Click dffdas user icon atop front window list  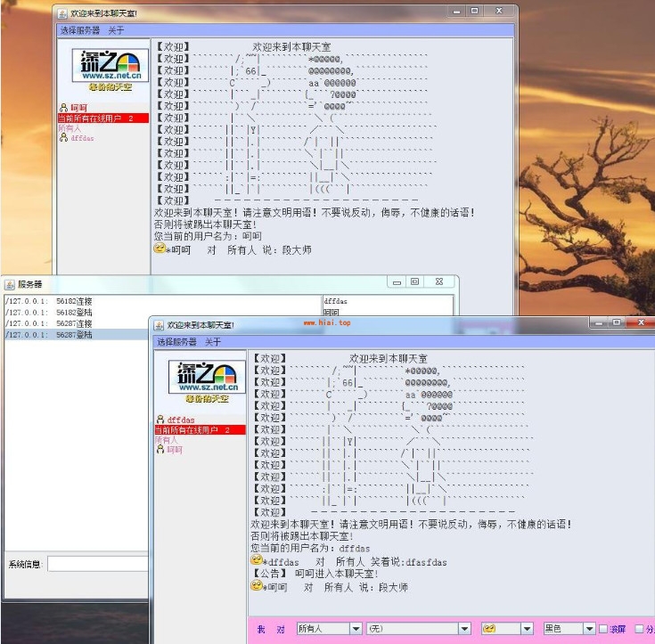pyautogui.click(x=160, y=420)
